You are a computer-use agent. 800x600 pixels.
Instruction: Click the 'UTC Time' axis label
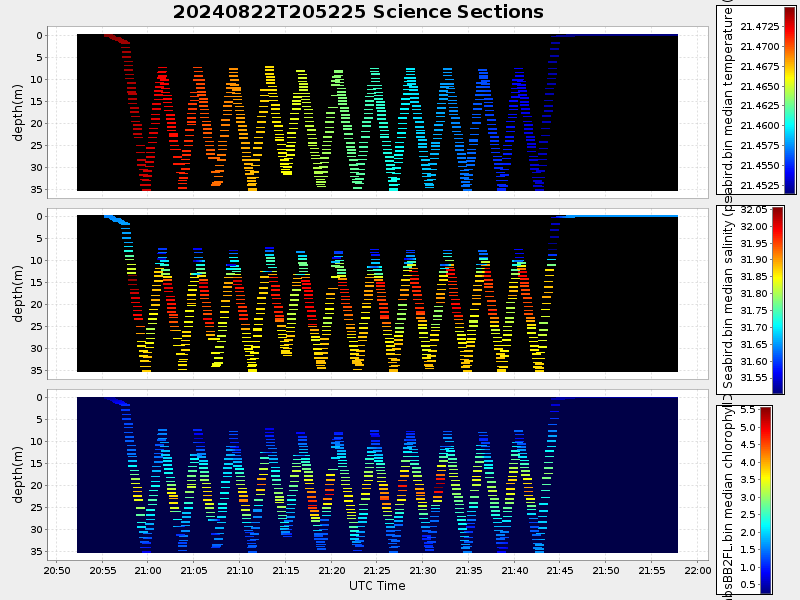click(x=377, y=586)
